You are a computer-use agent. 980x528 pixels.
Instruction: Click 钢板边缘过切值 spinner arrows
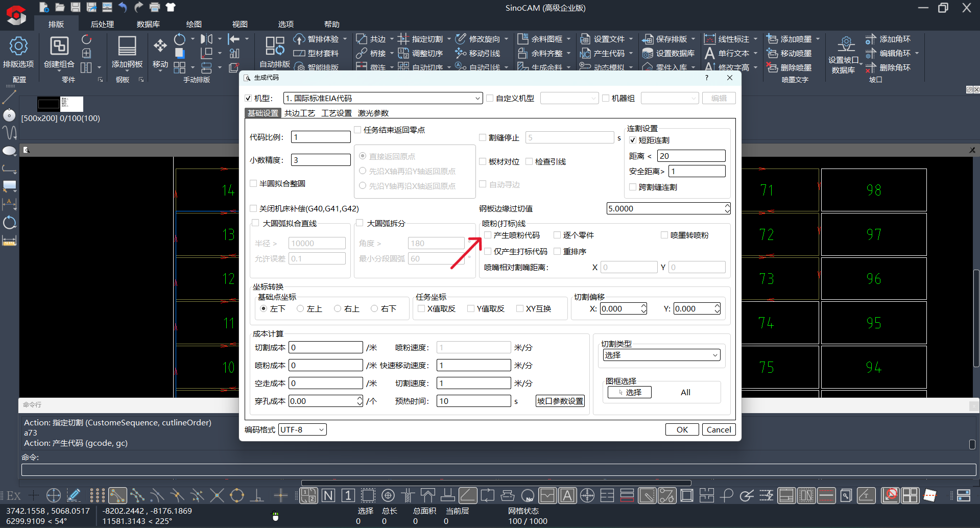[727, 208]
